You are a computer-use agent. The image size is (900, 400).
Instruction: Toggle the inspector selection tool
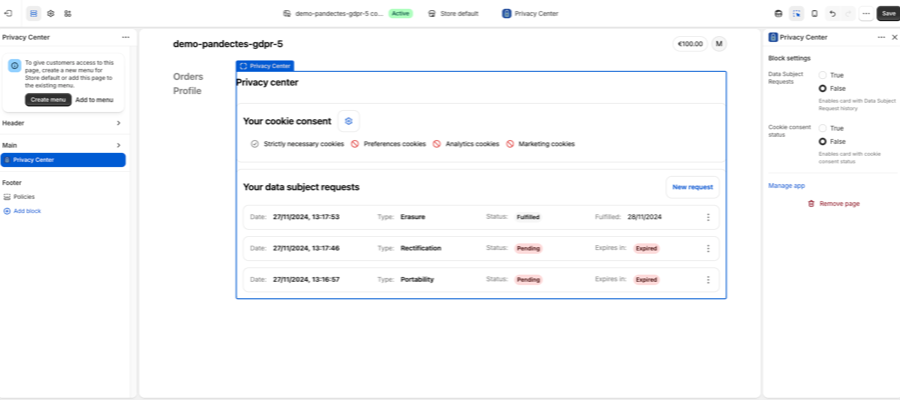(796, 13)
